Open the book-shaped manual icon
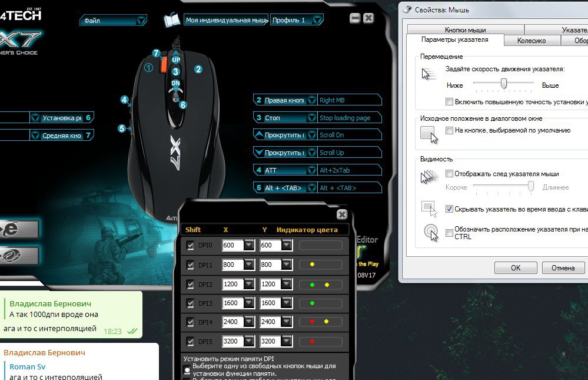The image size is (588, 380). click(x=172, y=20)
